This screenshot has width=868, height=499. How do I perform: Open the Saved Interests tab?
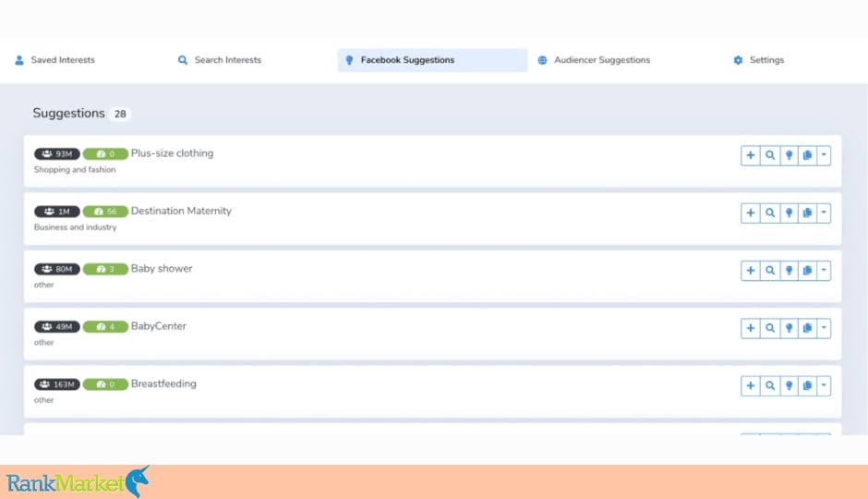coord(54,60)
